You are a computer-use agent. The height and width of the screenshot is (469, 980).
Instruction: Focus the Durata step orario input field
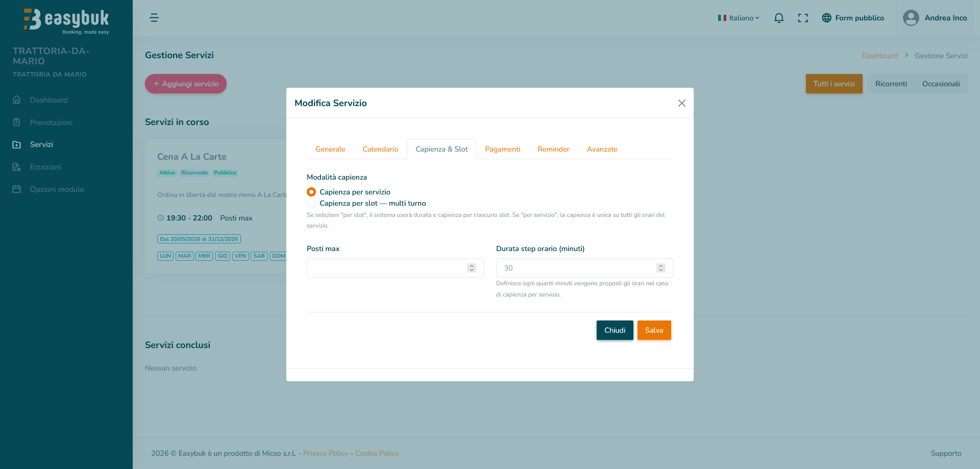tap(584, 268)
